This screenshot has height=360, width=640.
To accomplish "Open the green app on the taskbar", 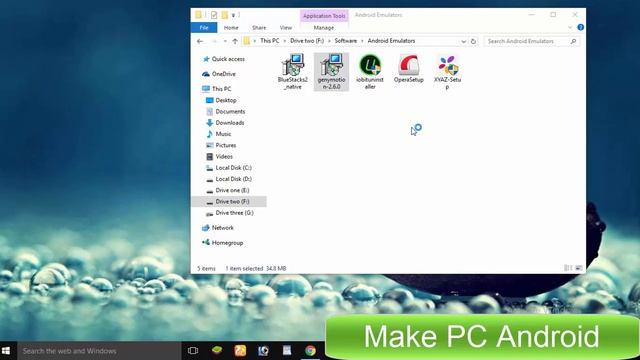I will tap(217, 351).
